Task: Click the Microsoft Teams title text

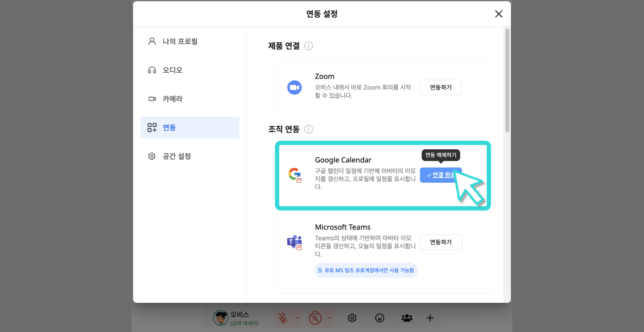Action: click(342, 227)
